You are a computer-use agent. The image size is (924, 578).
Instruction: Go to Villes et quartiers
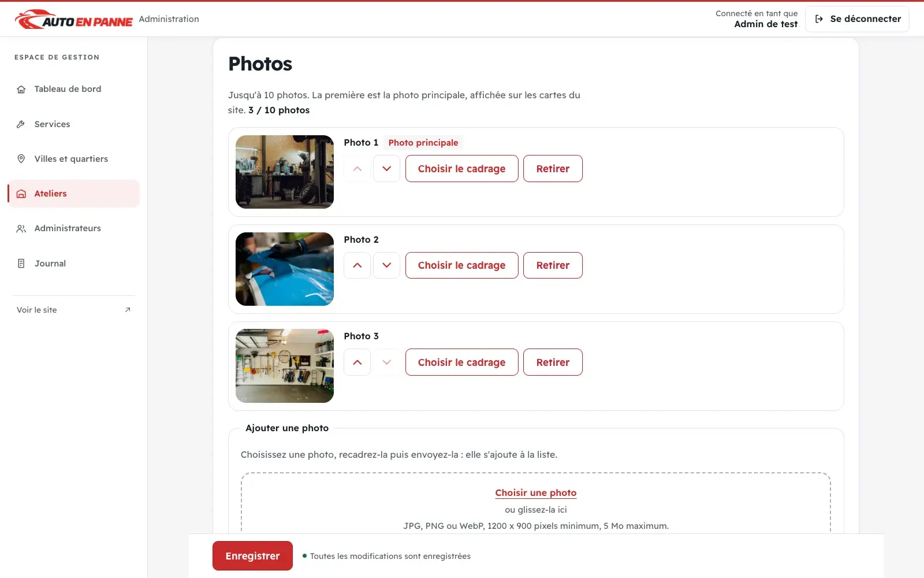tap(74, 159)
